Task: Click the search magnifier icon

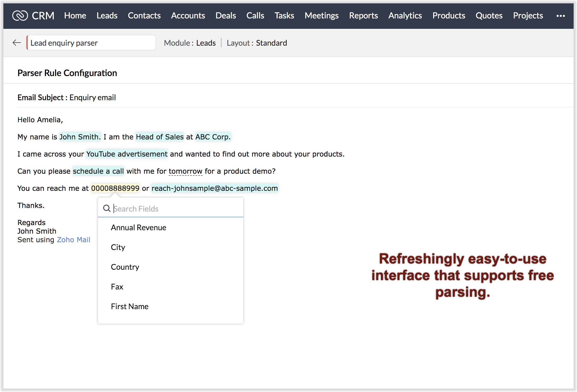Action: (x=107, y=208)
